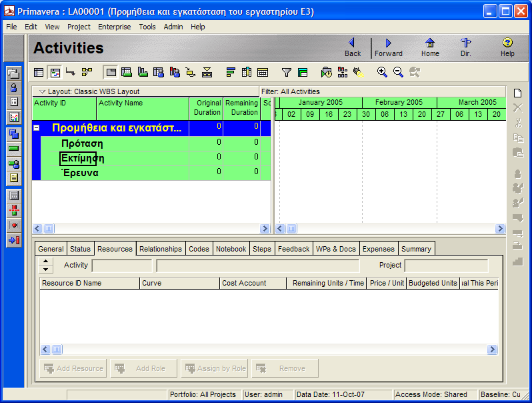Zoom in with magnifier plus icon
Viewport: 532px width, 403px height.
(x=382, y=72)
